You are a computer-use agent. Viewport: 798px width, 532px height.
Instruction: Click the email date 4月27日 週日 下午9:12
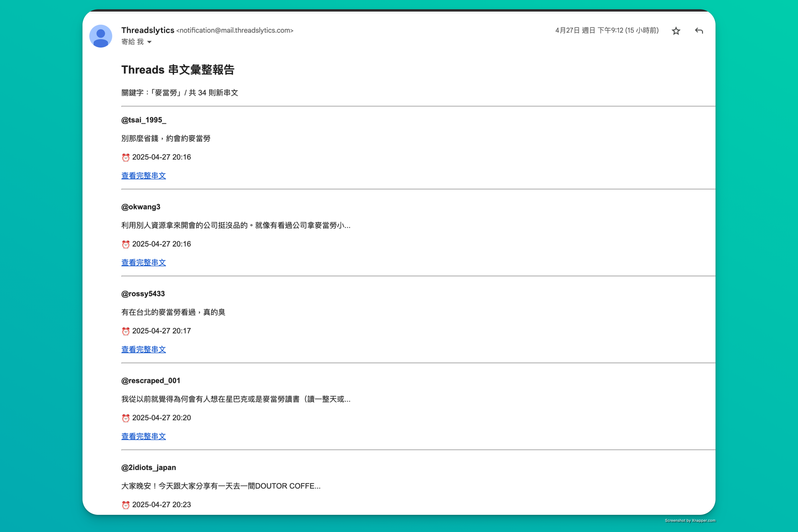[589, 30]
